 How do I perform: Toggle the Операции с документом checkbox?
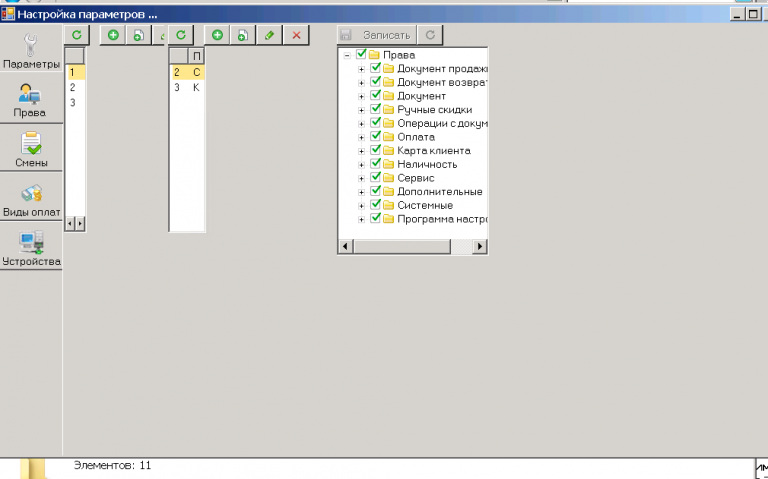click(375, 122)
